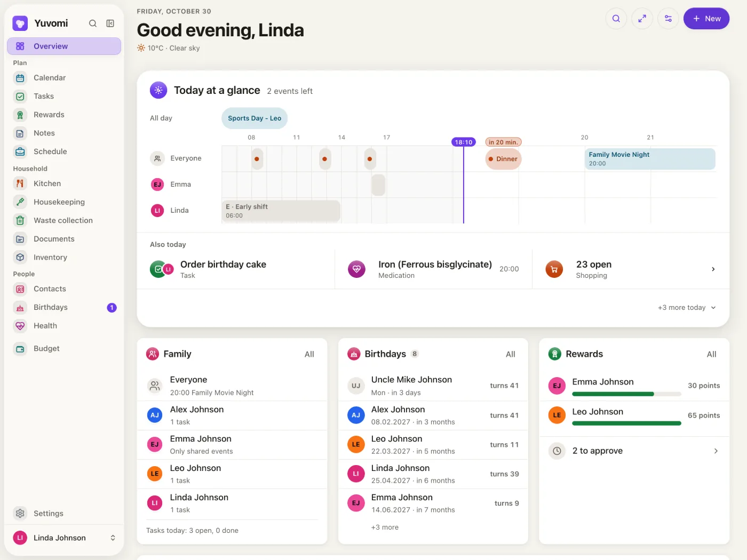The height and width of the screenshot is (560, 747).
Task: Click the medication heart icon
Action: [357, 269]
